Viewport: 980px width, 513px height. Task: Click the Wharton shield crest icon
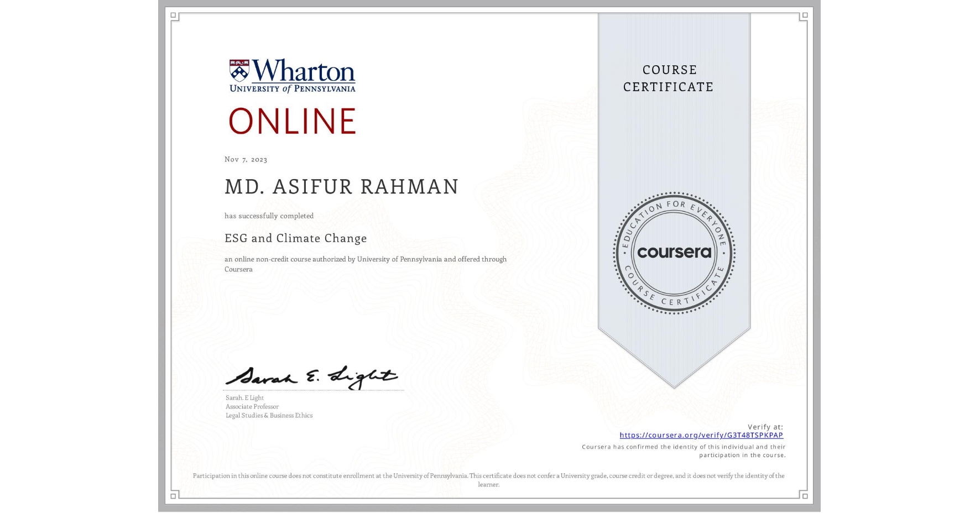point(239,70)
